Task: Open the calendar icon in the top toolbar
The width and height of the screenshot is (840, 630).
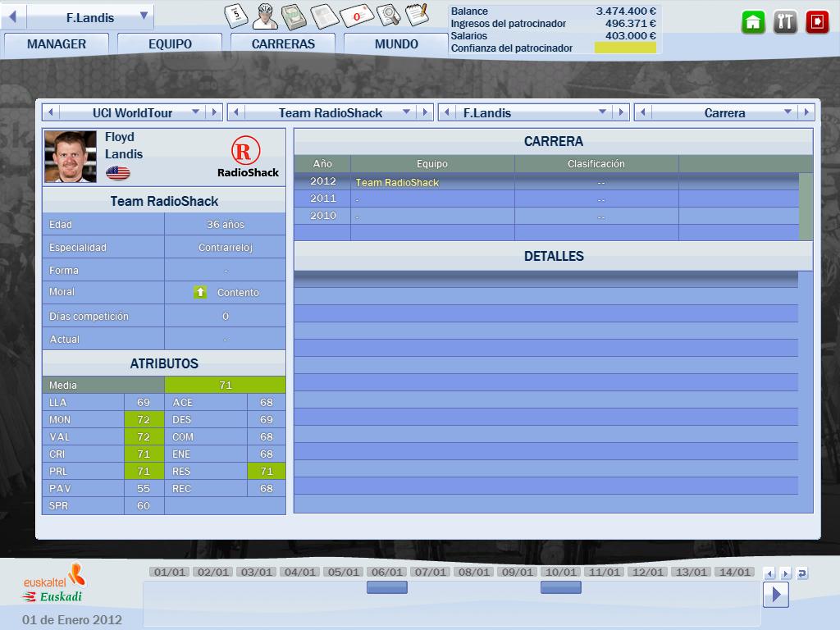Action: click(237, 15)
